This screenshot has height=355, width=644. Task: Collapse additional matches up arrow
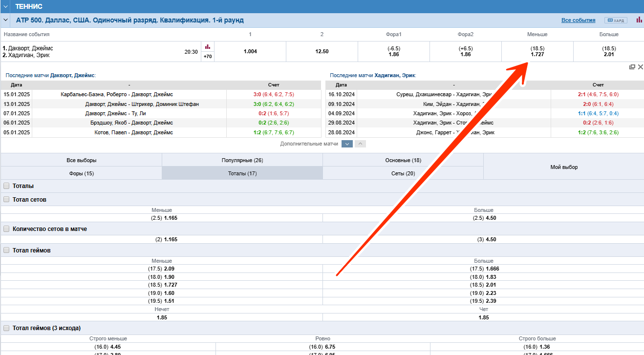point(360,144)
